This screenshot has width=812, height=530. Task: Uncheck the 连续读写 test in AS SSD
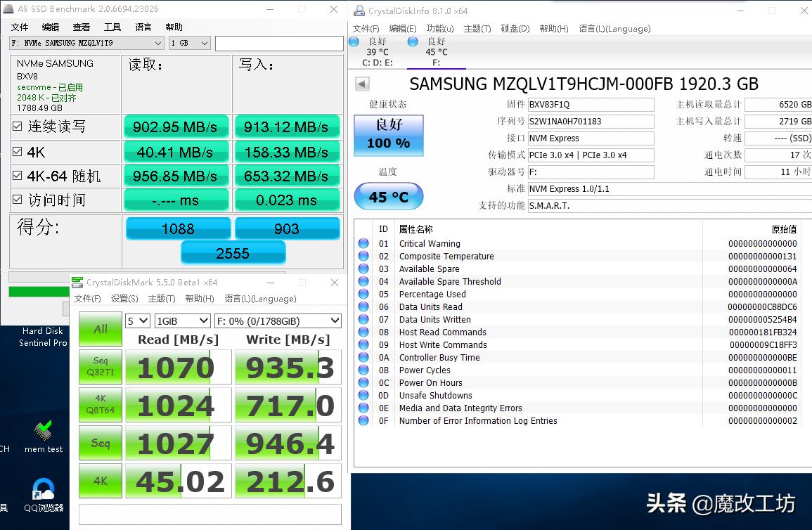pyautogui.click(x=17, y=127)
